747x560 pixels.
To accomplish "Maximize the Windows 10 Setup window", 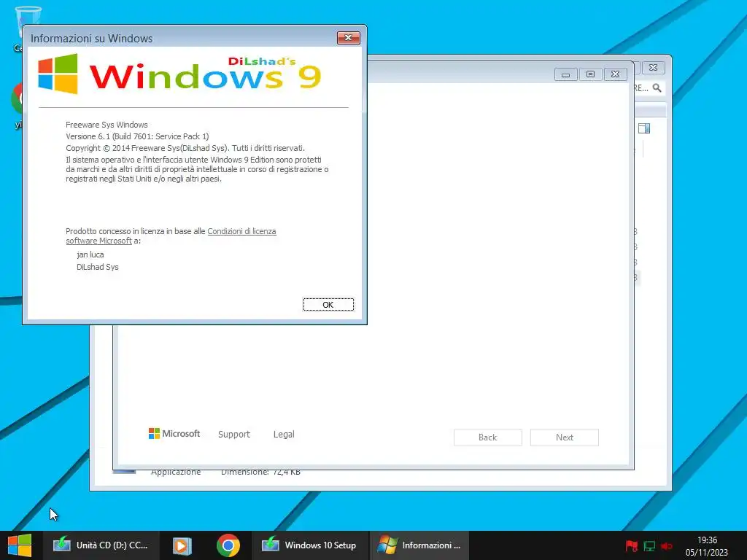I will tap(590, 74).
